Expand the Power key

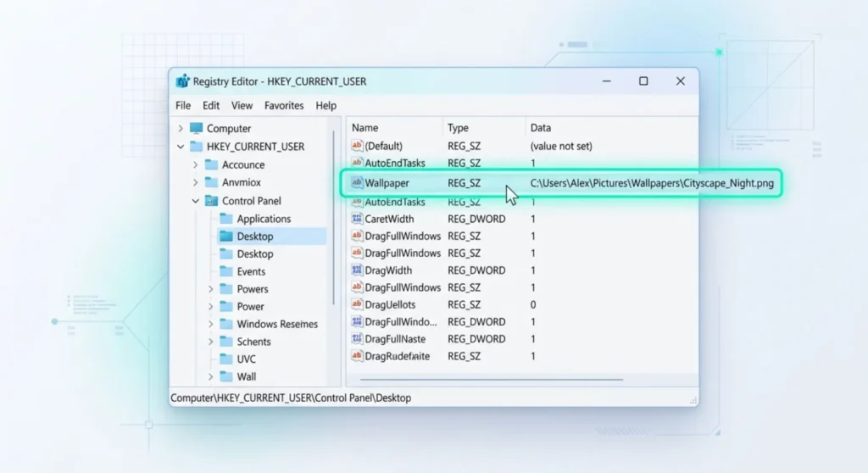[x=210, y=306]
